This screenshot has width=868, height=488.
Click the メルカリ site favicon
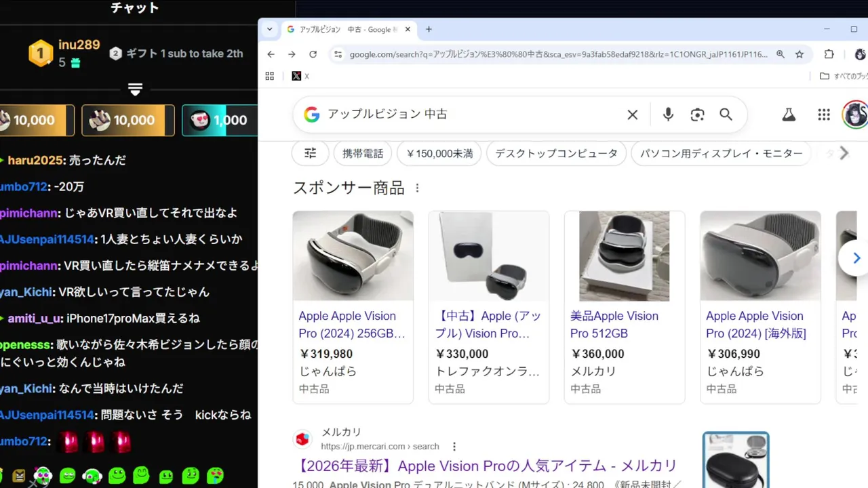pyautogui.click(x=302, y=439)
